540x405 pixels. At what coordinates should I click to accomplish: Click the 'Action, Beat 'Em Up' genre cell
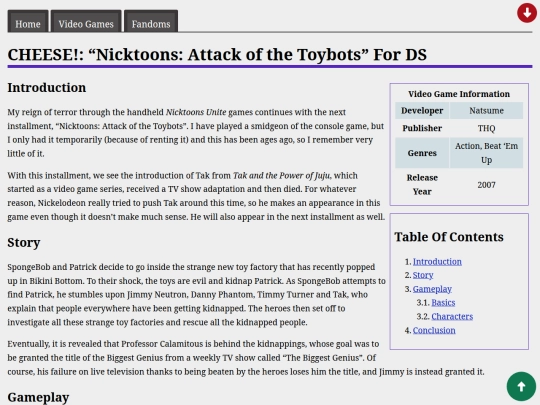point(486,153)
